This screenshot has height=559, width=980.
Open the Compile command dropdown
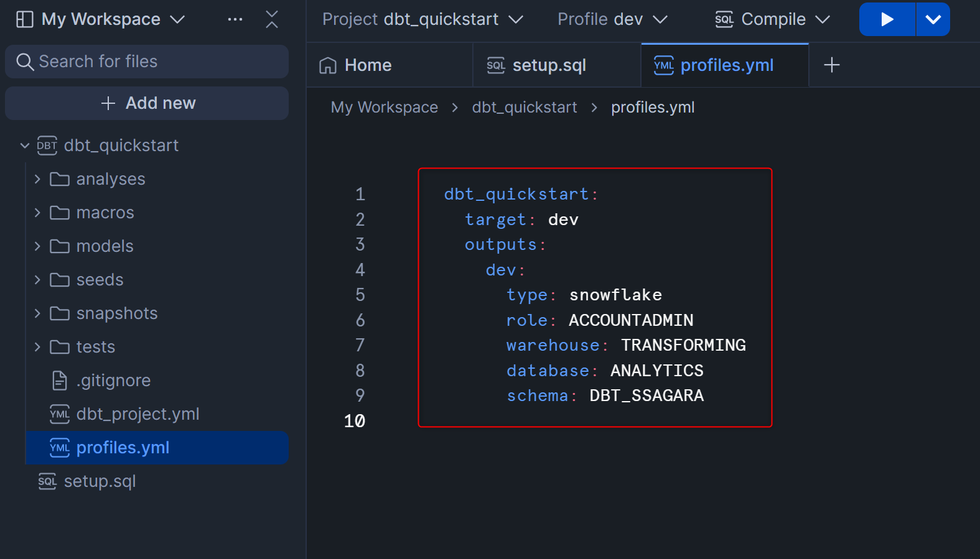(x=773, y=19)
